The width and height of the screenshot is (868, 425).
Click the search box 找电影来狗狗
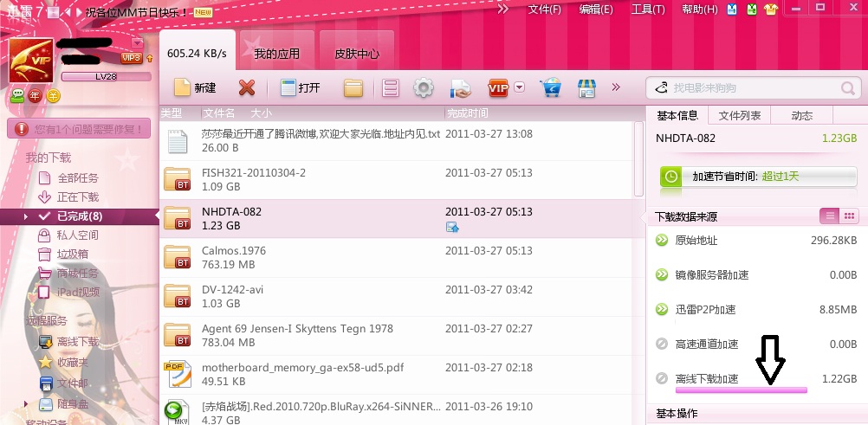point(753,87)
